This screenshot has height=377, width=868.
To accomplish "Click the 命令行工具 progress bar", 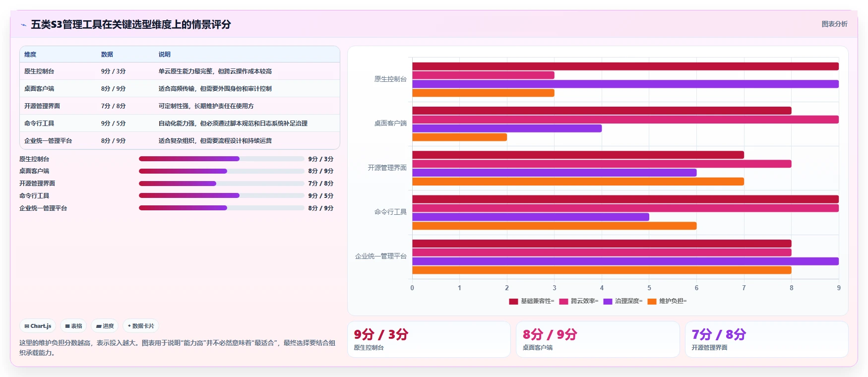I will tap(221, 195).
